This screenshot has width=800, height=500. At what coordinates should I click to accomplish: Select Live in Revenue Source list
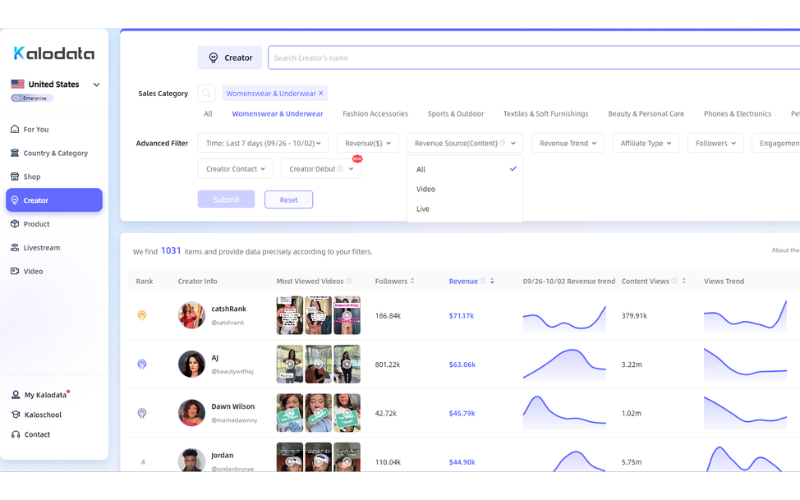465,209
